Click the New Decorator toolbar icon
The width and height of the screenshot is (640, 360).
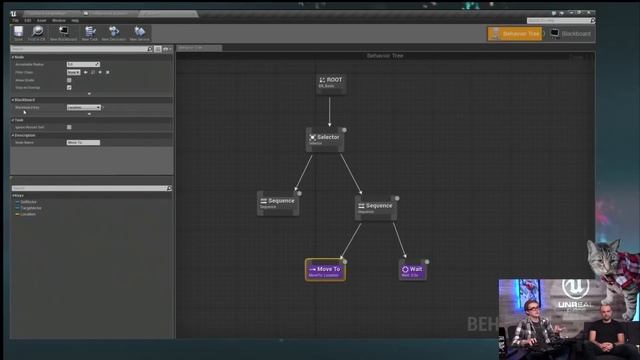(114, 31)
